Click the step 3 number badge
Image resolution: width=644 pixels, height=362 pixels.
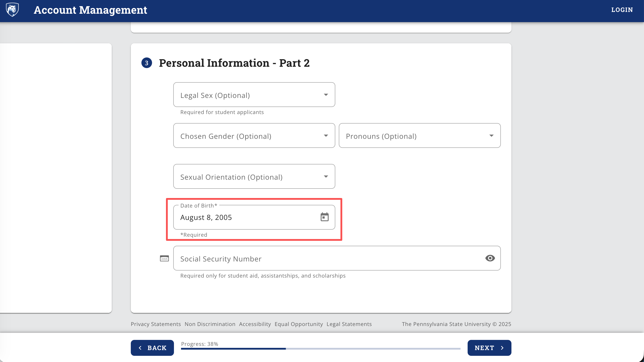click(147, 63)
